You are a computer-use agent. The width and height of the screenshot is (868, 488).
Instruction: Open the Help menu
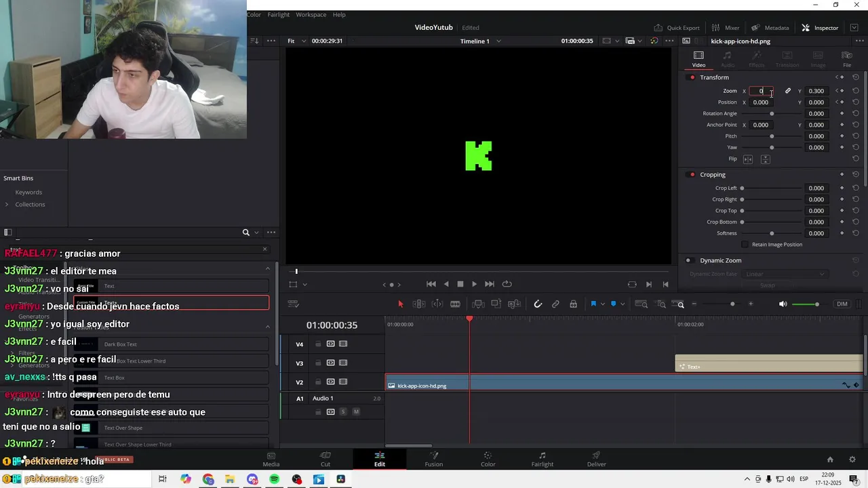click(339, 14)
